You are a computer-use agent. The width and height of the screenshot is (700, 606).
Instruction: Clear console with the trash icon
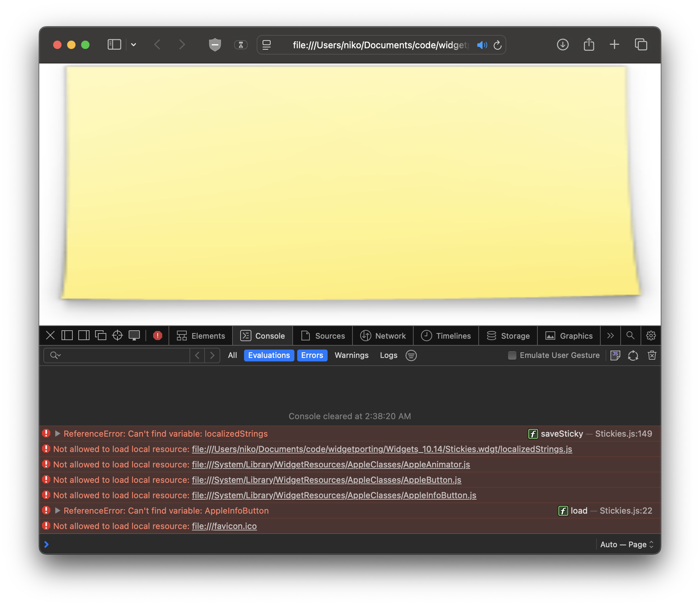pyautogui.click(x=652, y=355)
